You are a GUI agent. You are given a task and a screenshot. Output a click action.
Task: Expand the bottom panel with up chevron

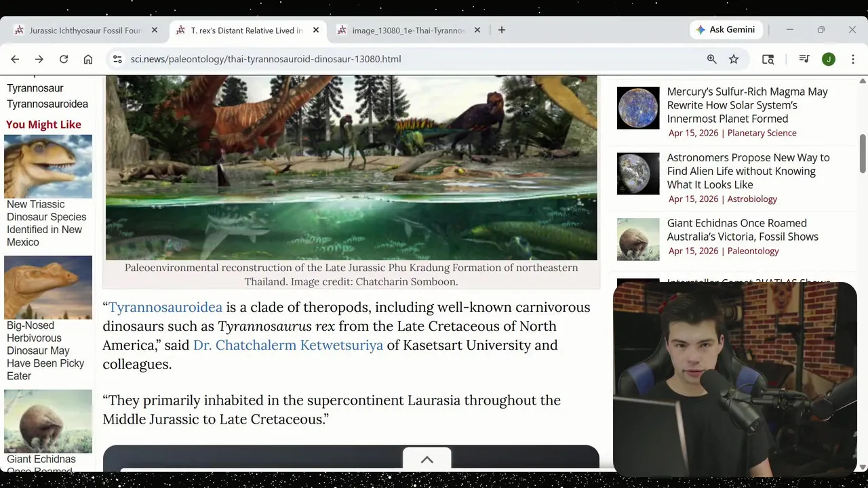pyautogui.click(x=427, y=460)
